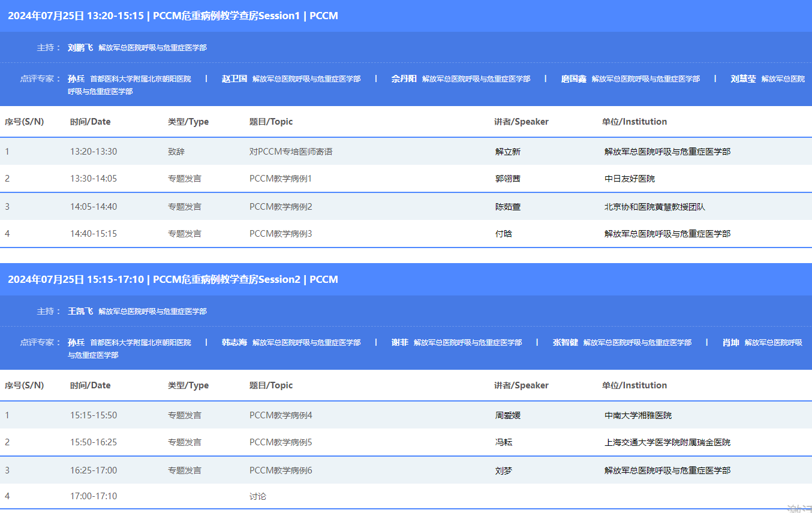Click the 讨论 topic at 17:00
This screenshot has width=812, height=513.
258,496
